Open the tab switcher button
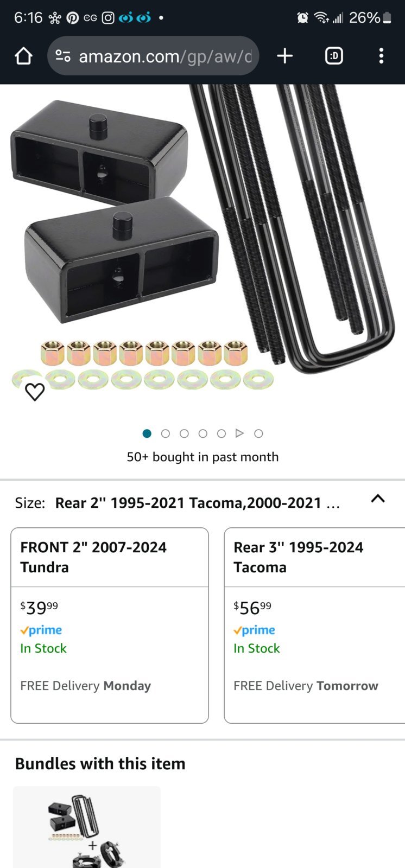 click(334, 56)
